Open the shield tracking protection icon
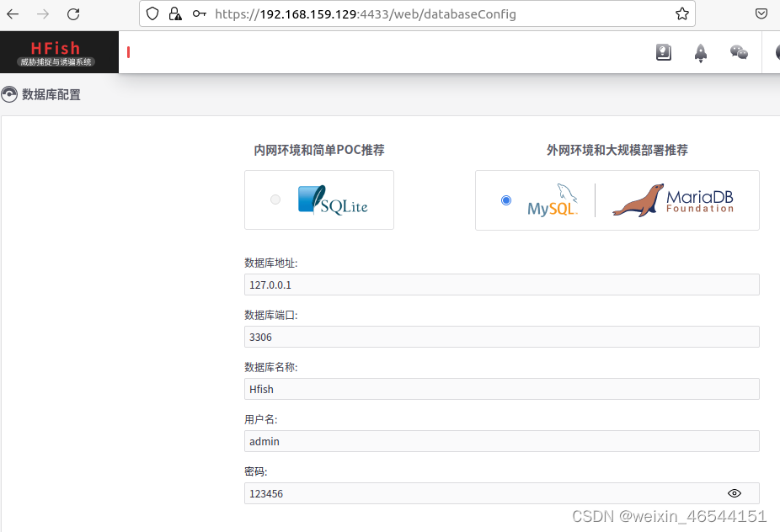The image size is (780, 532). pyautogui.click(x=152, y=14)
